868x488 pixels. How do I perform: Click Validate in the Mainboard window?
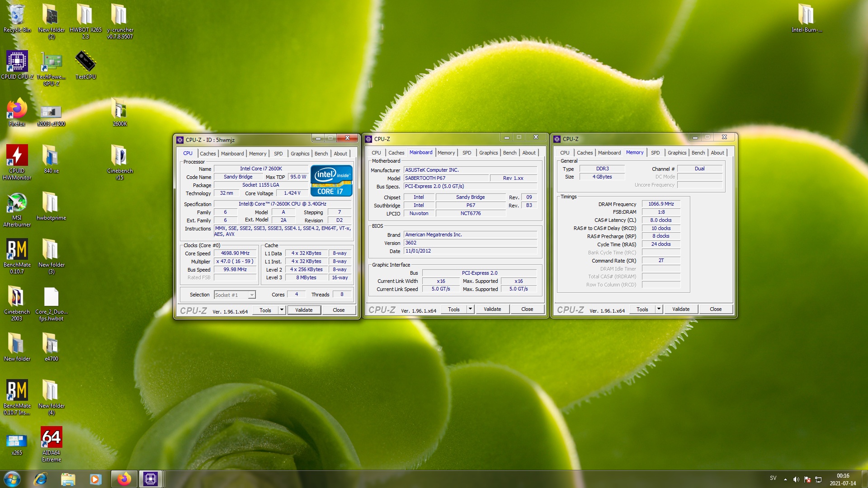point(492,309)
